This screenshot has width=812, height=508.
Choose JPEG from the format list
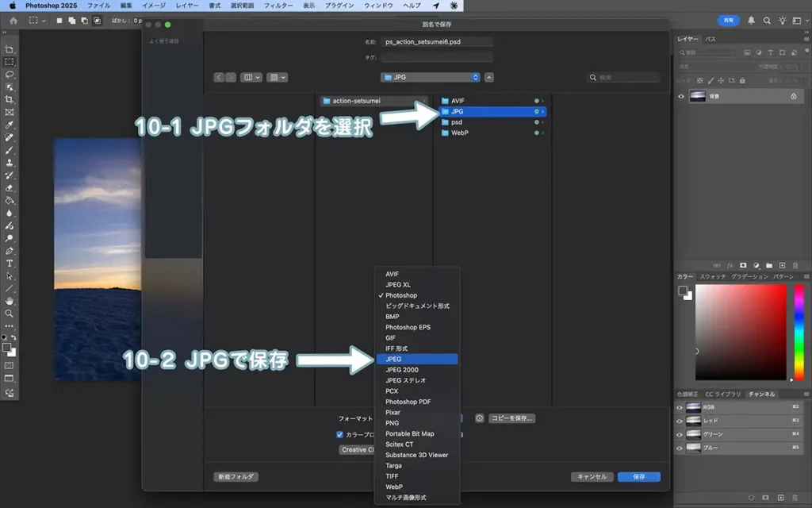pos(417,359)
